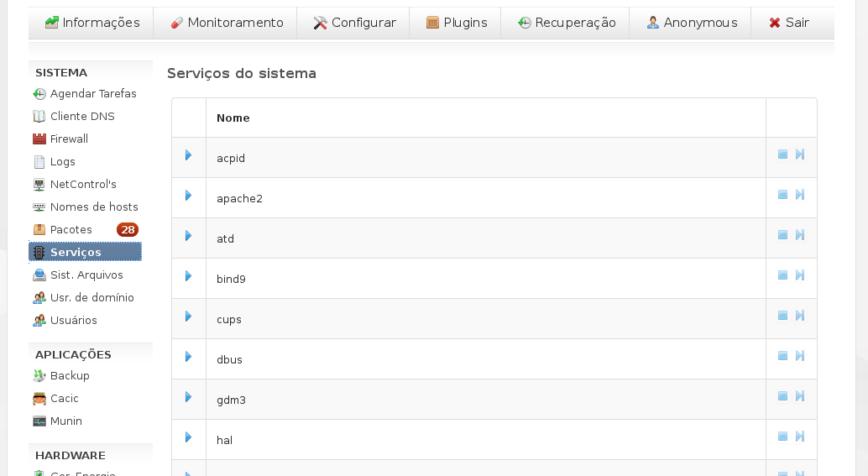Click the SISTEMA section heading
The width and height of the screenshot is (868, 476).
[x=61, y=72]
